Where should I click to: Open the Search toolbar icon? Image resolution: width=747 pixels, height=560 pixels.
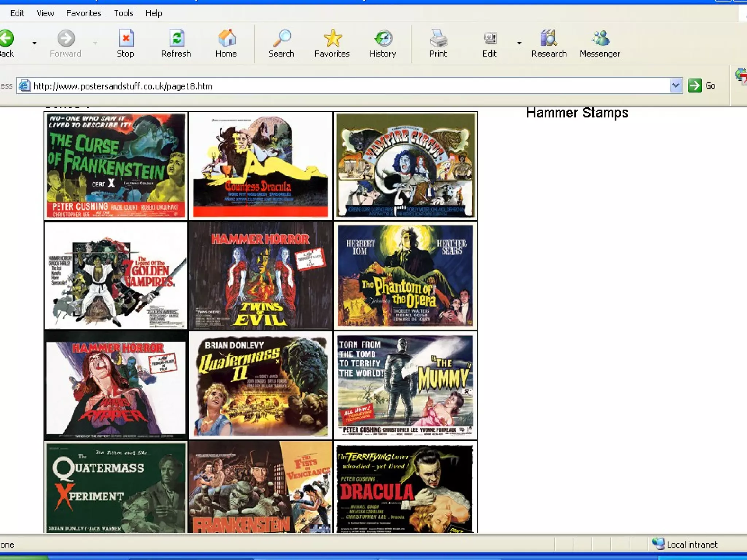tap(282, 39)
